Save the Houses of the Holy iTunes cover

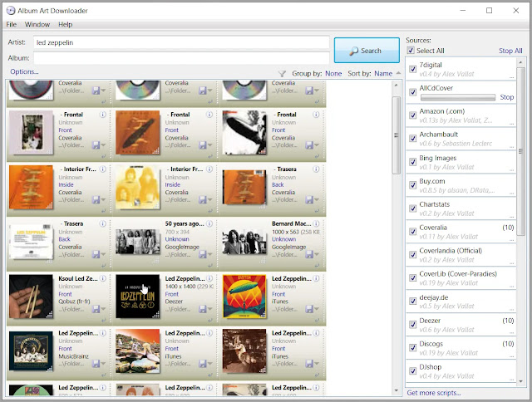(x=203, y=363)
